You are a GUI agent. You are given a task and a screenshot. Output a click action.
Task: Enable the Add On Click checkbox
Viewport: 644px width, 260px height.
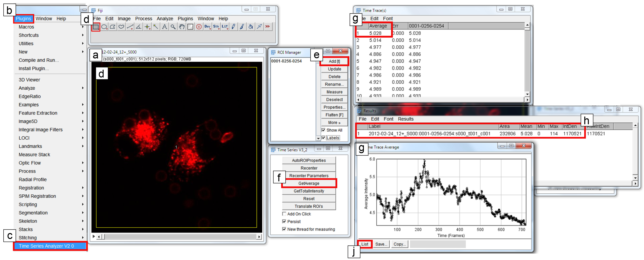pyautogui.click(x=284, y=214)
